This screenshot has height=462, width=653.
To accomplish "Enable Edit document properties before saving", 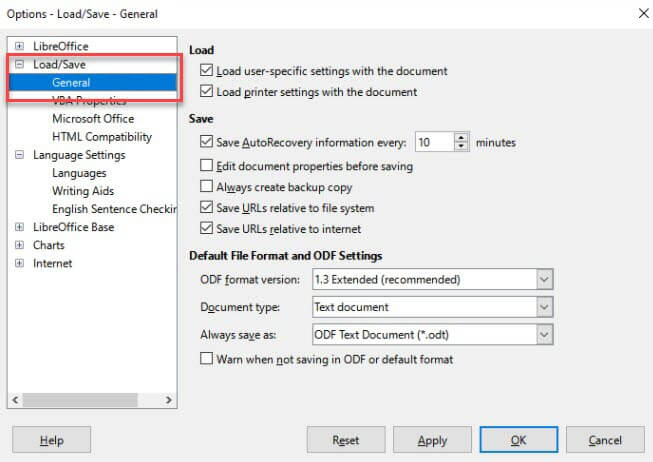I will tap(206, 165).
